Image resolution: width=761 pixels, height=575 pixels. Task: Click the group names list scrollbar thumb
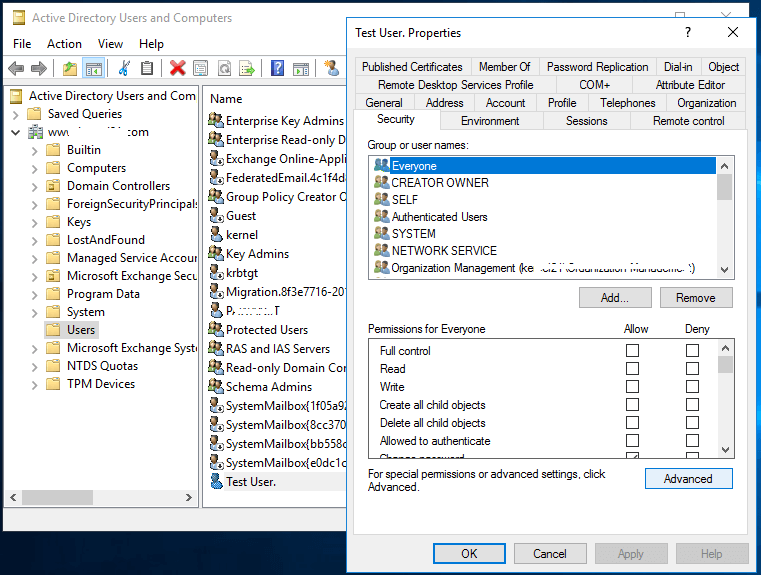[725, 187]
